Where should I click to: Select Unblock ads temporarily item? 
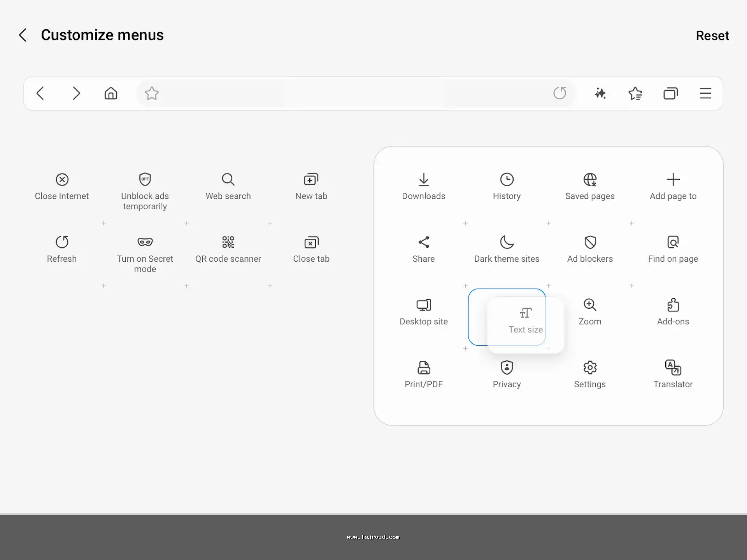point(145,180)
